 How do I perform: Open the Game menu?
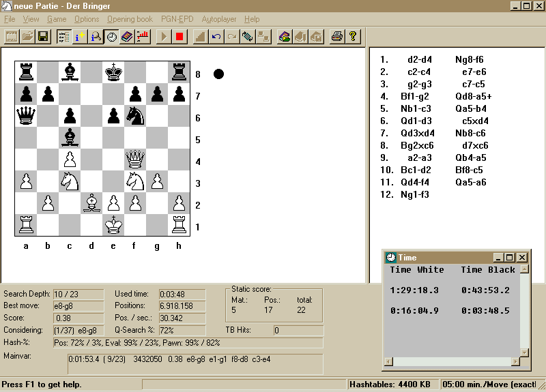[57, 19]
